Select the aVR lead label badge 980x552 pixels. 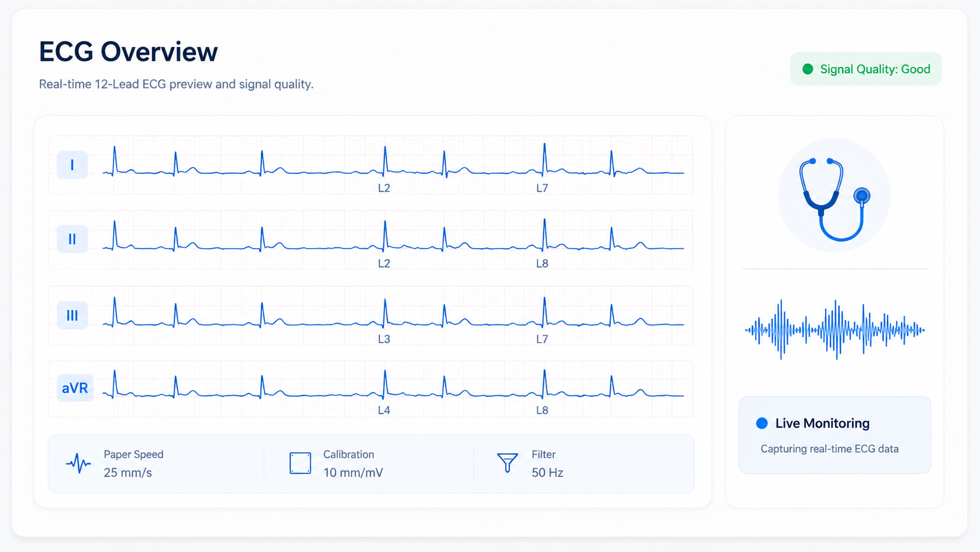[75, 388]
